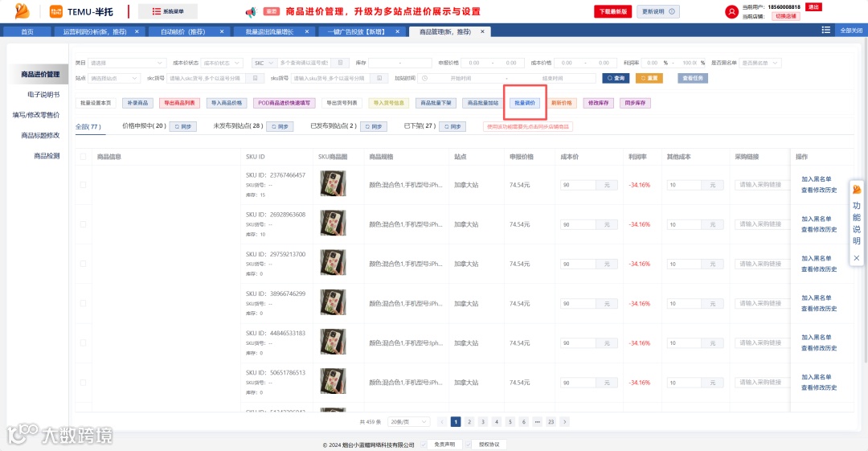The width and height of the screenshot is (868, 451).
Task: Close the 批量退出流量增长 tab
Action: coord(307,31)
